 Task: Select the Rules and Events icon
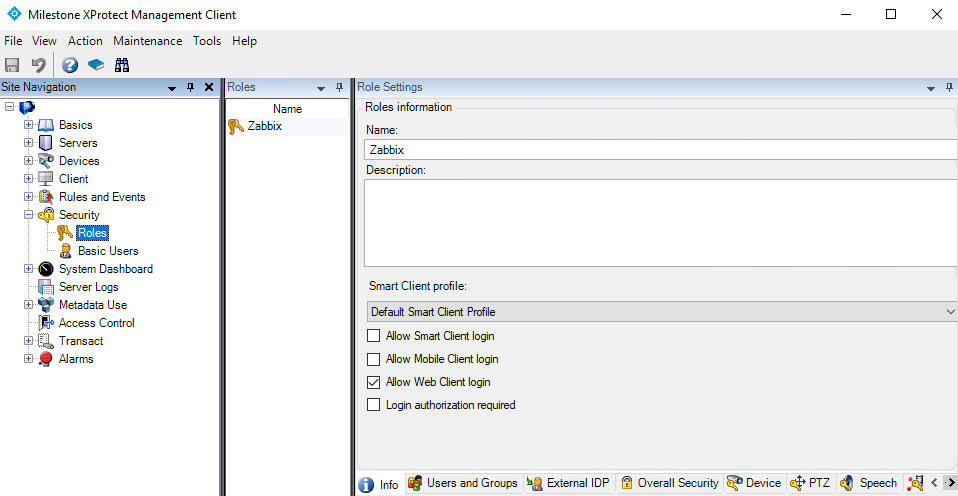[x=46, y=197]
